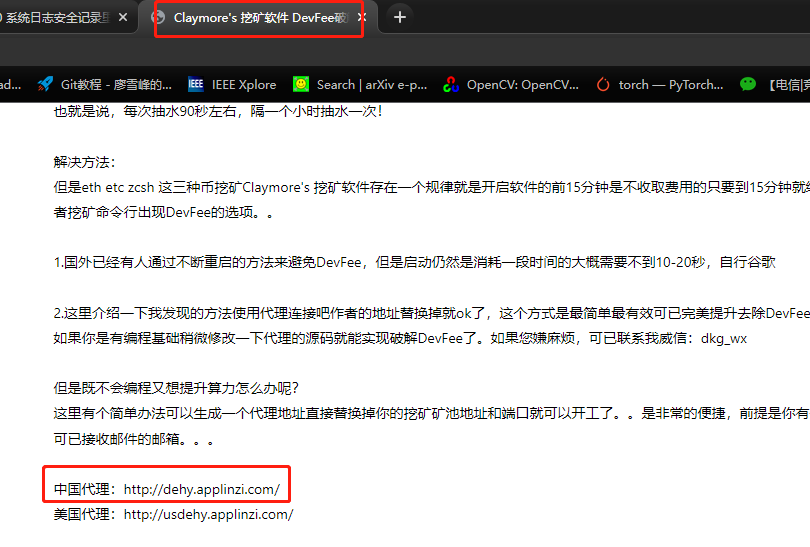Click the 解决方法： heading text

point(85,162)
